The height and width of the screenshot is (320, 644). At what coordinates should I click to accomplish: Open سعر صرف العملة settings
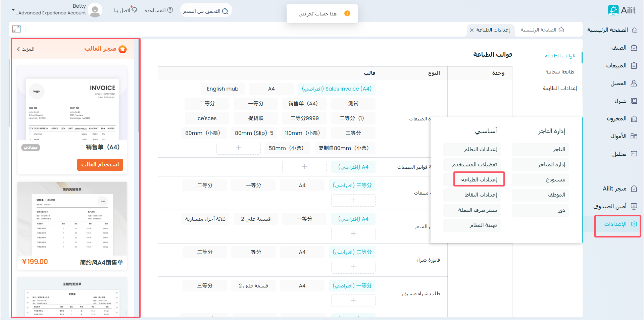[477, 210]
